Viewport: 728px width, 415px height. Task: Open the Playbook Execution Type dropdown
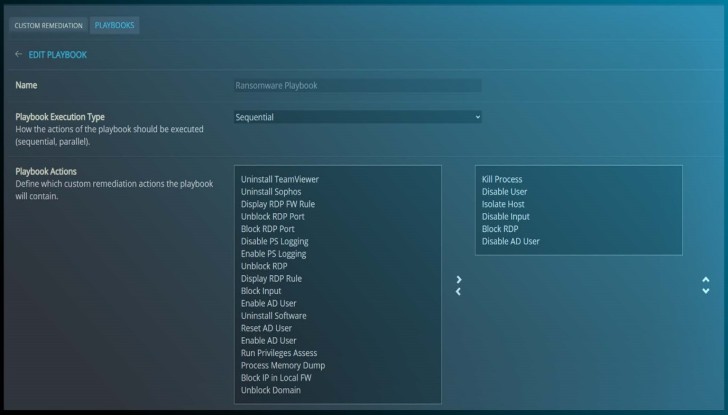[358, 117]
